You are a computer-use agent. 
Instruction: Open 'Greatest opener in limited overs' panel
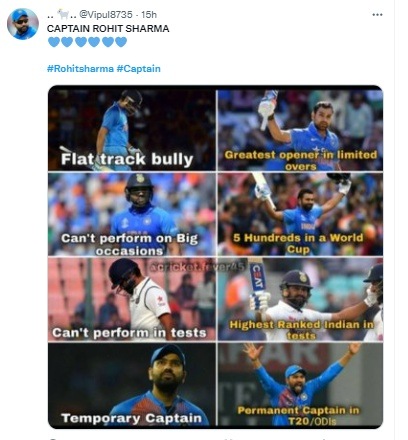(x=300, y=130)
